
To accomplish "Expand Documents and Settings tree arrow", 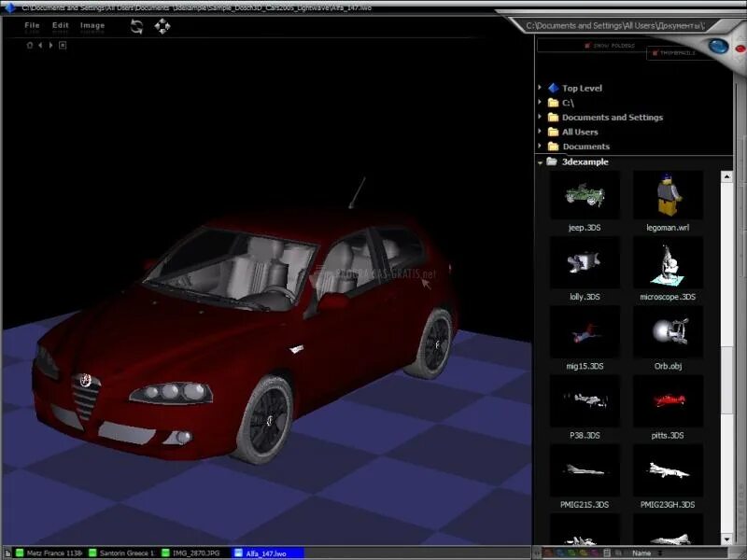I will (x=540, y=117).
